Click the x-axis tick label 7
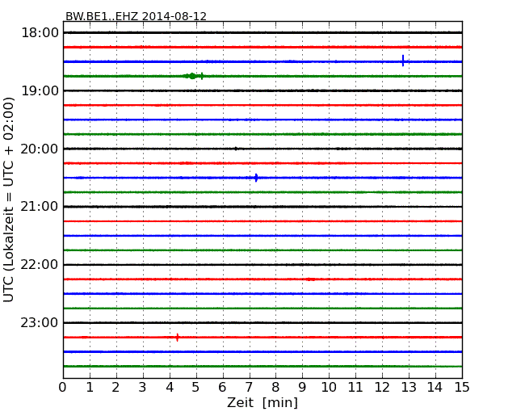Screen dimensions: 525x420 tap(249, 387)
